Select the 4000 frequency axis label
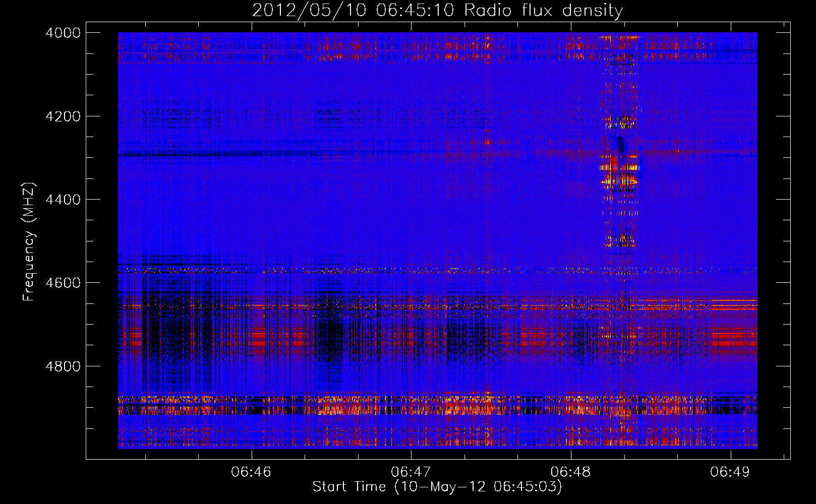 [x=63, y=33]
